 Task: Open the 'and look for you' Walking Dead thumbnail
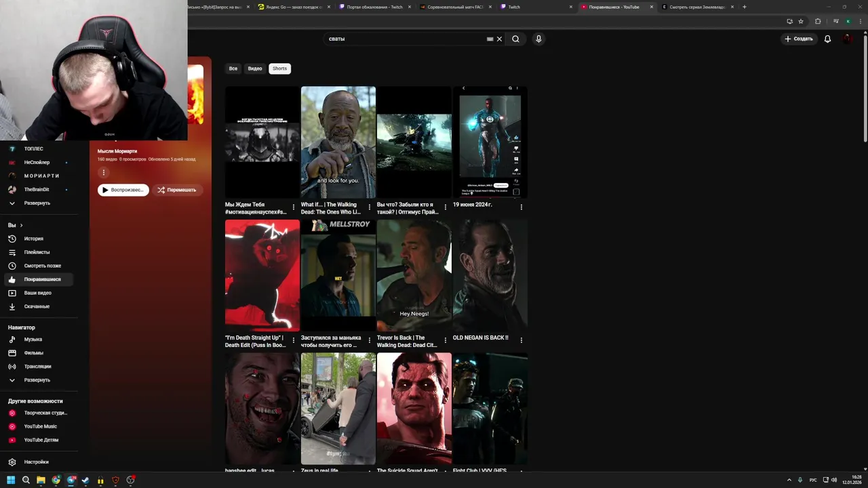tap(338, 142)
